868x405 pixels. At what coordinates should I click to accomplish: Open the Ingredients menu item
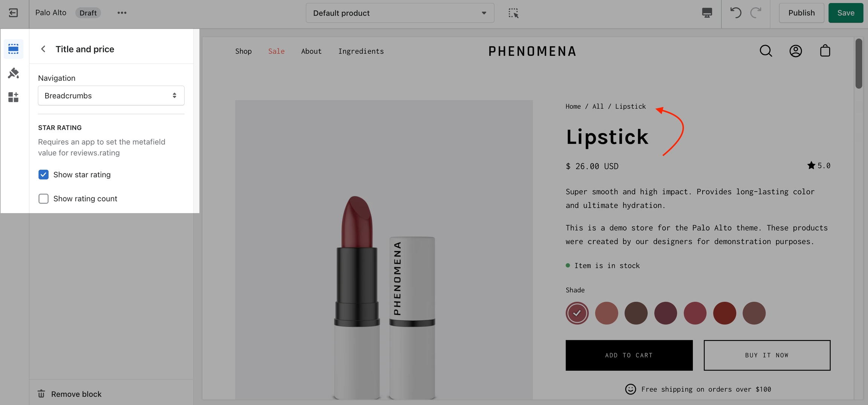361,51
